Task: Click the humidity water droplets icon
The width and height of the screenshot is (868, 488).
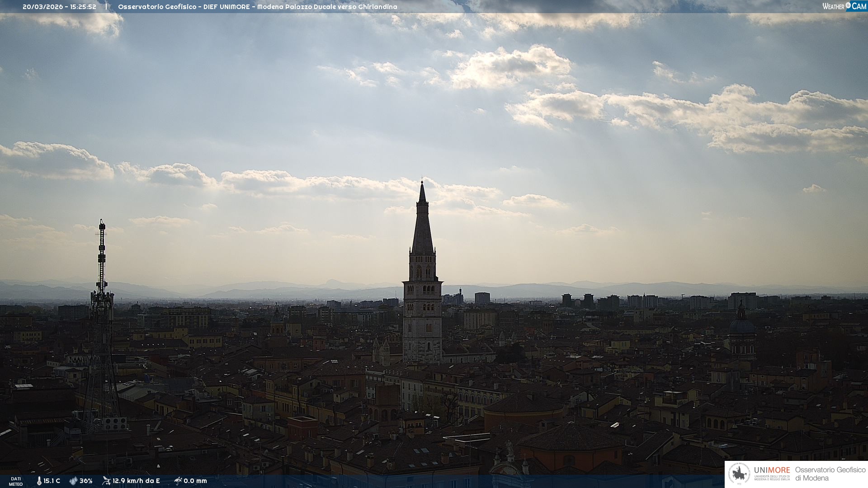Action: tap(73, 481)
